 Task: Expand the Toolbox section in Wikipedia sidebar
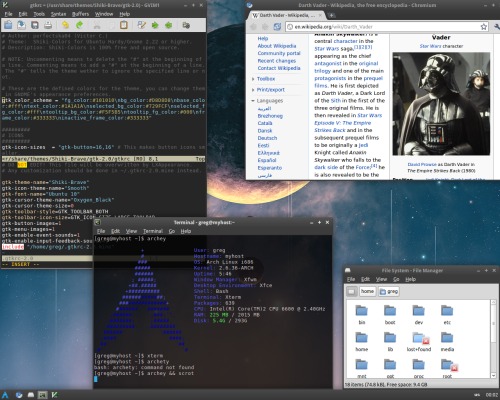coord(266,79)
